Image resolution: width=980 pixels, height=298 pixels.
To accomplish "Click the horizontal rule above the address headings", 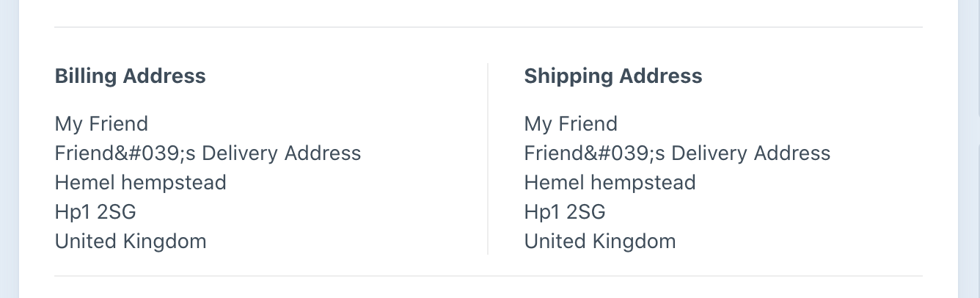I will click(489, 27).
